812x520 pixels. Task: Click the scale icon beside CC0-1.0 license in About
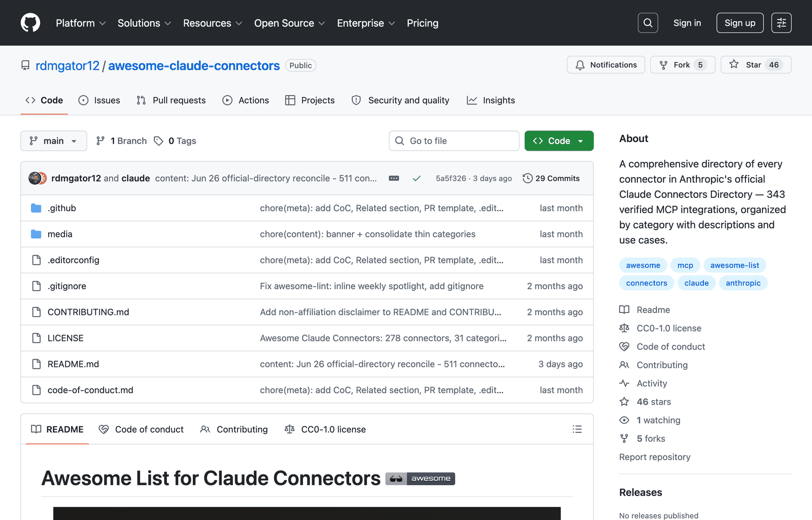tap(624, 328)
